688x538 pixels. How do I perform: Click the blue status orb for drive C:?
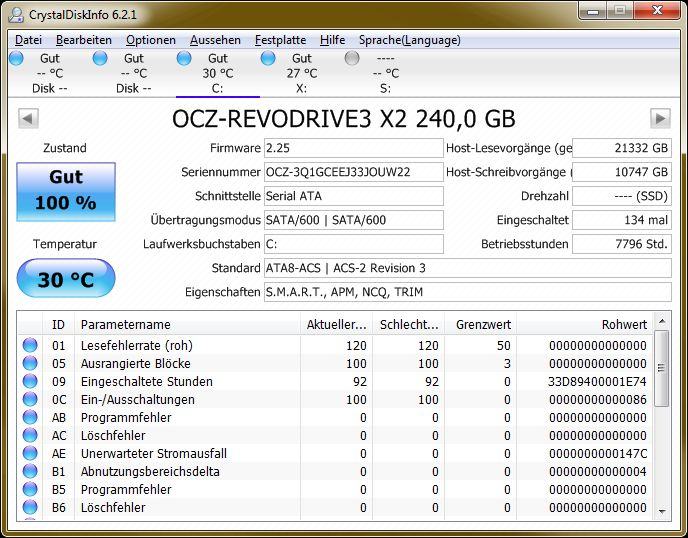[x=184, y=58]
